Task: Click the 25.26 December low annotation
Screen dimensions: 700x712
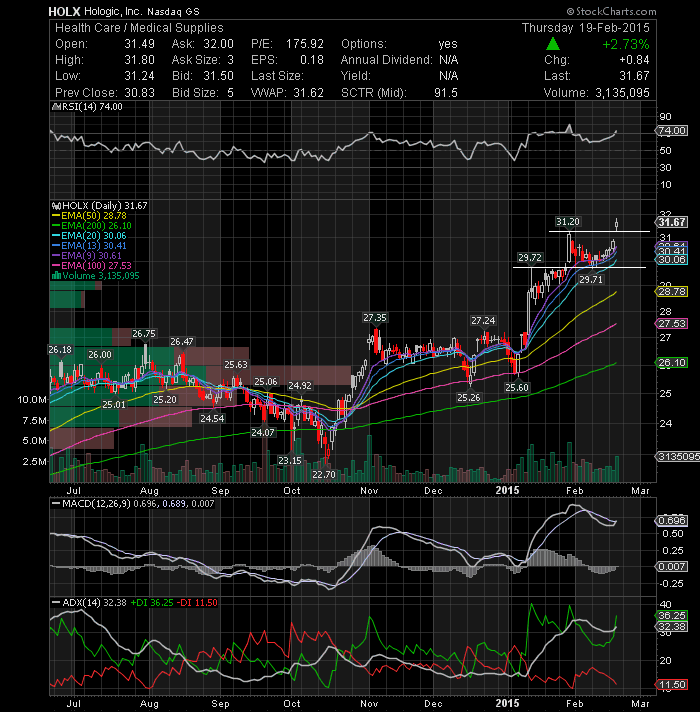Action: [468, 397]
